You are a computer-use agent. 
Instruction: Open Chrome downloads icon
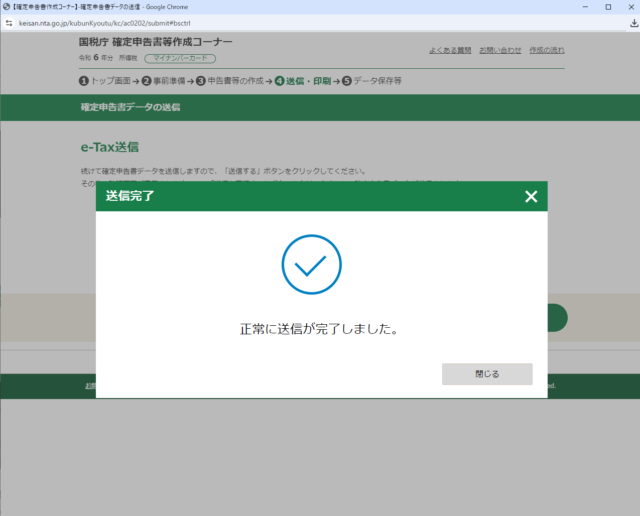(x=632, y=22)
